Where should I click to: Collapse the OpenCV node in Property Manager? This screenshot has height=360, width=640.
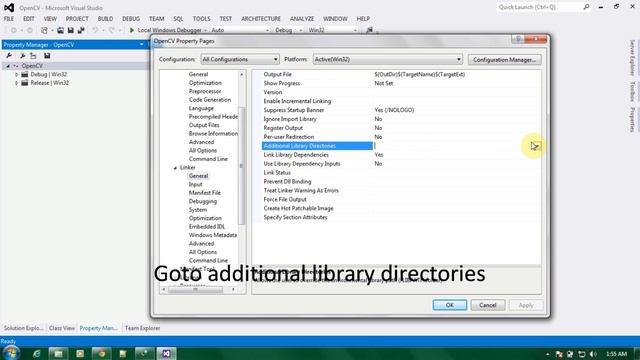(x=8, y=66)
